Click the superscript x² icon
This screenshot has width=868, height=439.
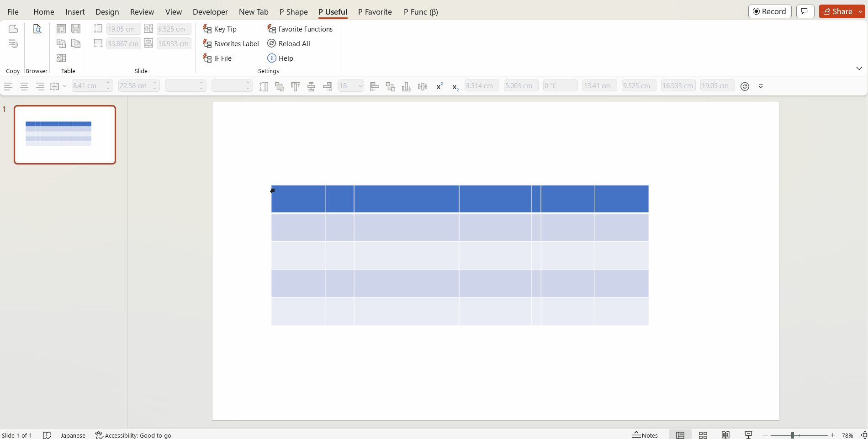439,86
